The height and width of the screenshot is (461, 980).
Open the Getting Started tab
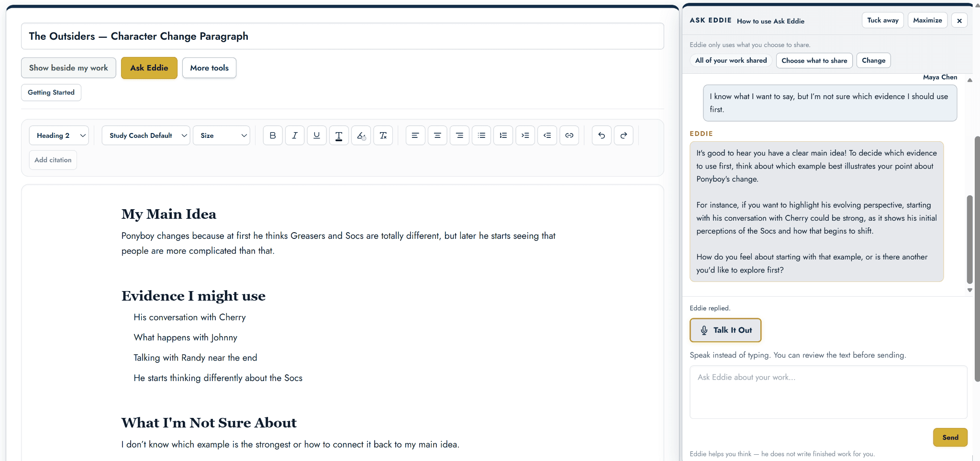[x=51, y=92]
